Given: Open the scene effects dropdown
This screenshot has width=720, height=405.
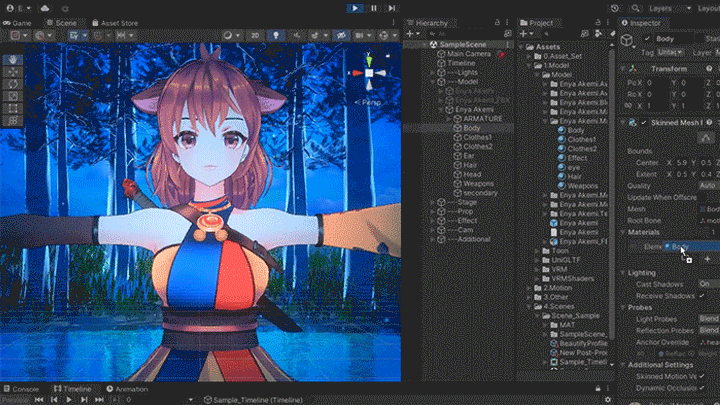Looking at the screenshot, I should click(318, 35).
